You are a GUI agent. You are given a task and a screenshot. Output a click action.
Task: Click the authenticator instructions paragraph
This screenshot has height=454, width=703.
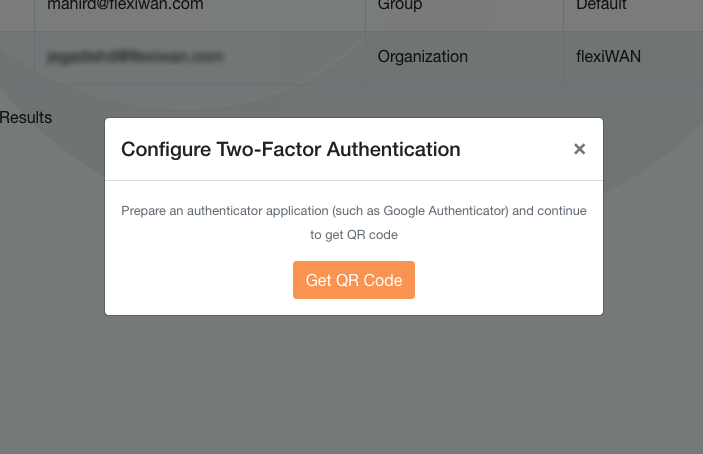click(x=354, y=222)
